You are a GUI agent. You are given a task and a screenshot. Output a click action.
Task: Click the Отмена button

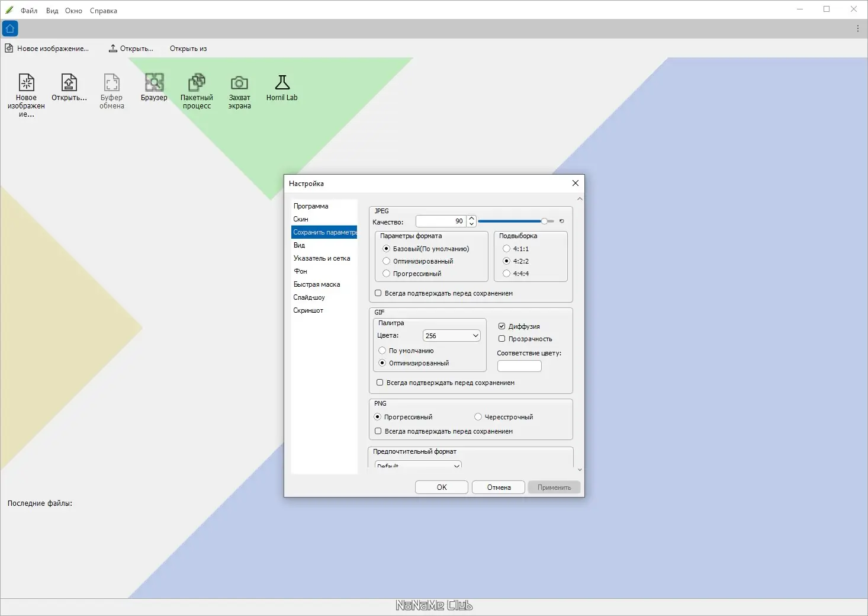tap(499, 487)
